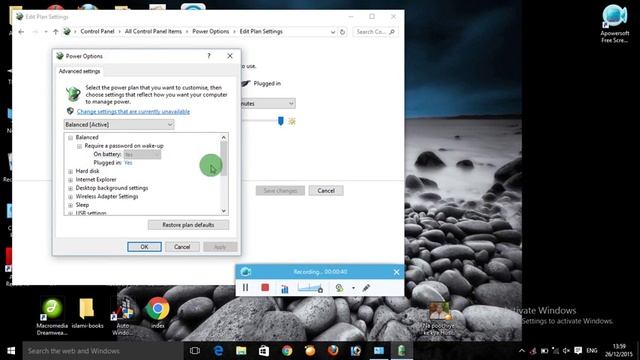This screenshot has height=360, width=640.
Task: Click the settings tree's up scroll arrow
Action: tap(224, 137)
